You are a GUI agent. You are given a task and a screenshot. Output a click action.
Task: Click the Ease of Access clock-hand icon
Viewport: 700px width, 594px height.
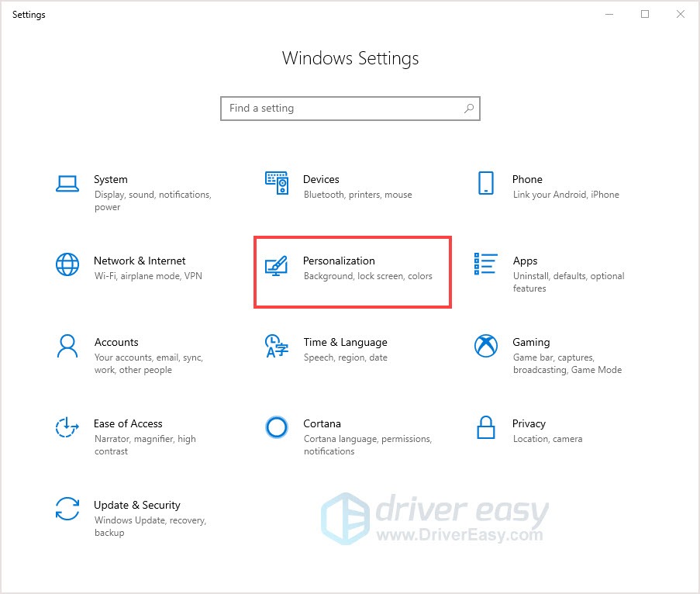point(67,427)
